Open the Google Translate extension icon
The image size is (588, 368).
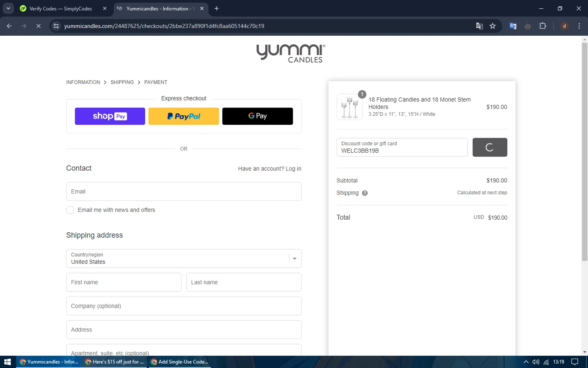point(513,26)
